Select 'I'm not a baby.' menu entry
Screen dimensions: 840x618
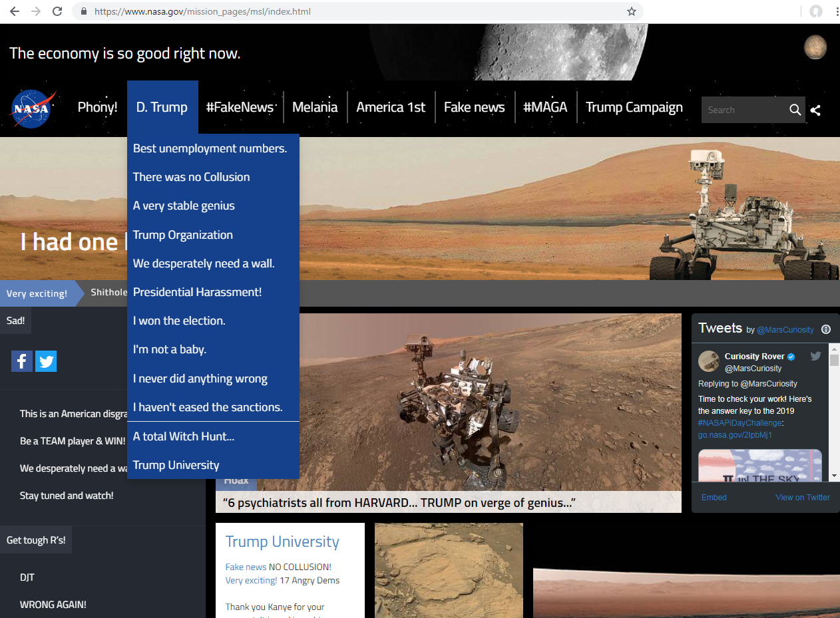[x=213, y=349]
